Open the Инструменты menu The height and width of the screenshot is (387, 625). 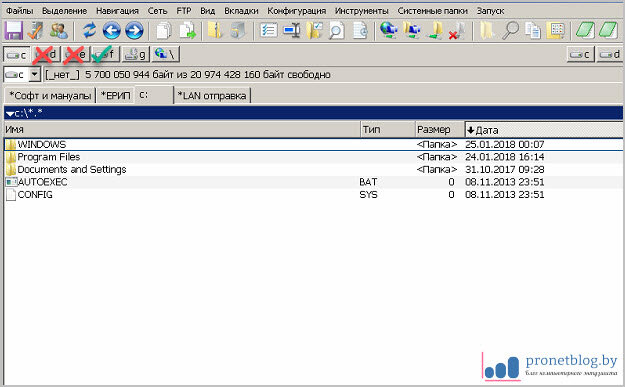tap(362, 11)
